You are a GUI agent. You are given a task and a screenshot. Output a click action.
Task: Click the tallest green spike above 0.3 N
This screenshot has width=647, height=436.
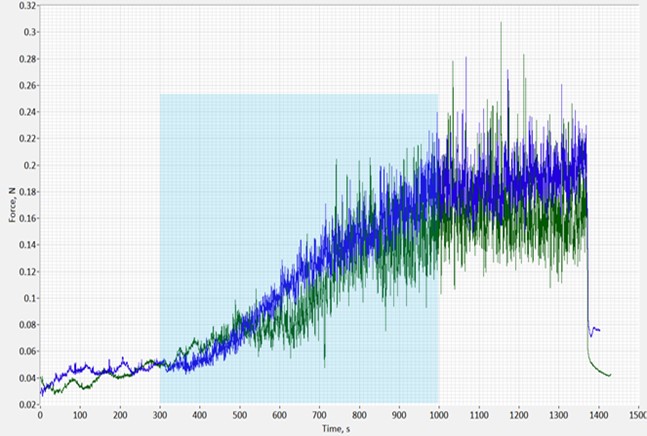pyautogui.click(x=501, y=24)
